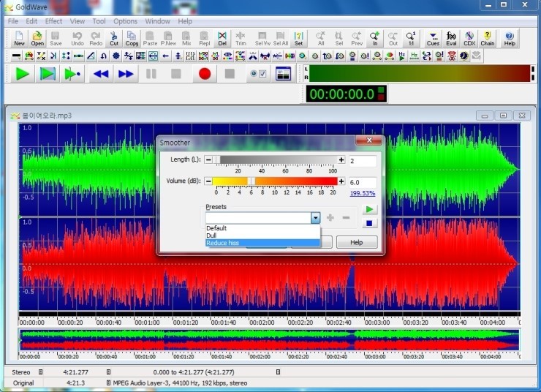The width and height of the screenshot is (541, 392).
Task: Increase Volume with the plus button
Action: (x=341, y=181)
